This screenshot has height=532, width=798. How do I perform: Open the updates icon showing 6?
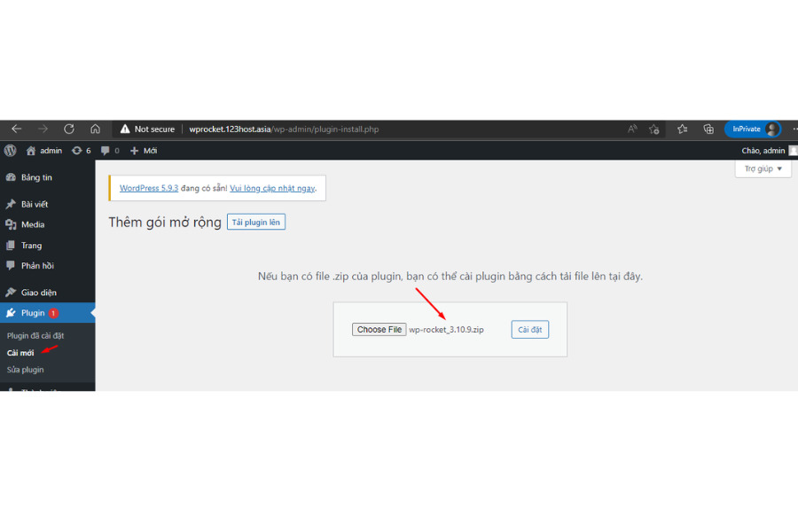pyautogui.click(x=81, y=151)
